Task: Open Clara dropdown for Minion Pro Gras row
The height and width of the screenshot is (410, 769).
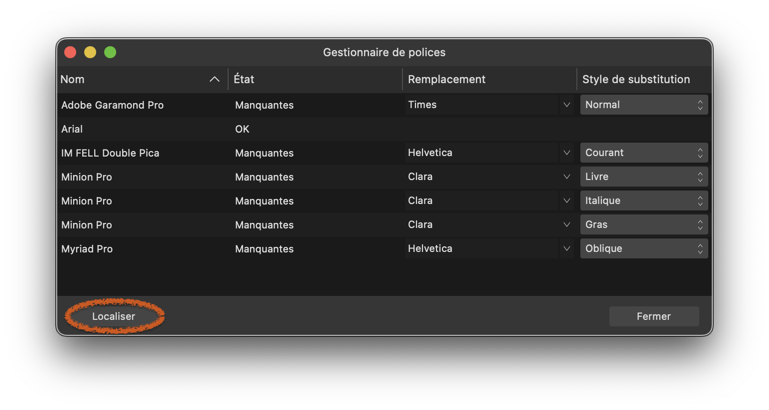Action: (x=489, y=225)
